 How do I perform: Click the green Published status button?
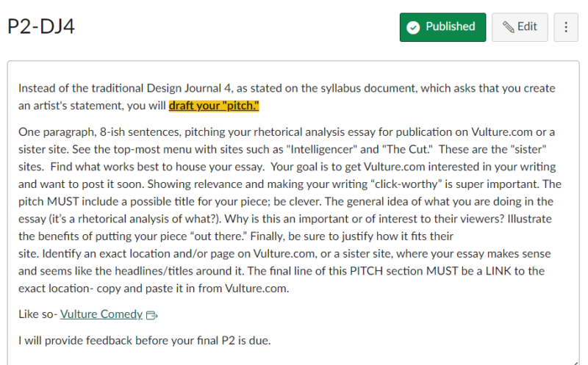[442, 27]
